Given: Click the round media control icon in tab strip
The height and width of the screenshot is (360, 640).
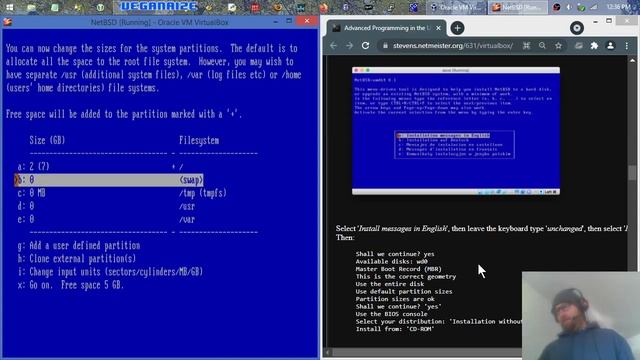Looking at the screenshot, I should (577, 28).
